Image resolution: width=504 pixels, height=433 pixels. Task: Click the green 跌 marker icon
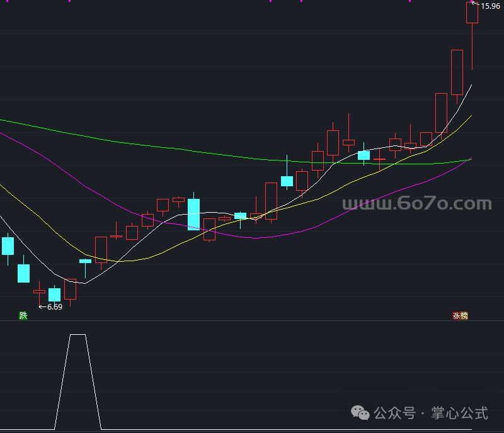click(23, 315)
